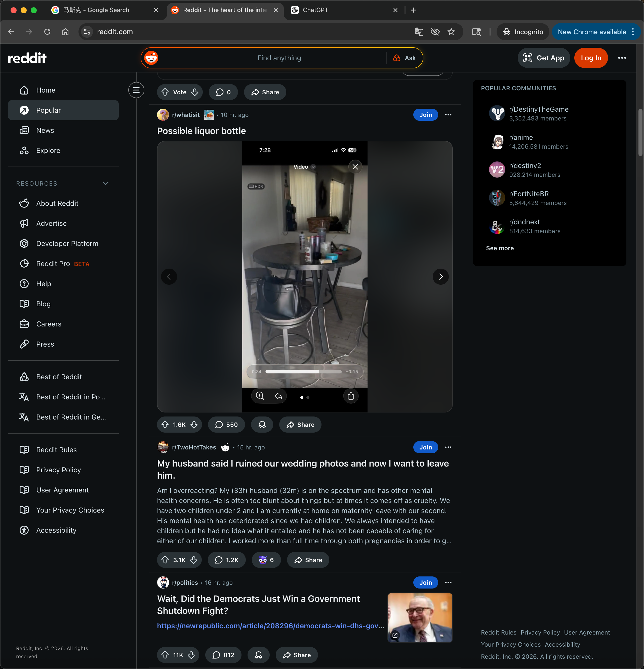Screen dimensions: 644x669
Task: Join the r/whatisit community
Action: (x=425, y=115)
